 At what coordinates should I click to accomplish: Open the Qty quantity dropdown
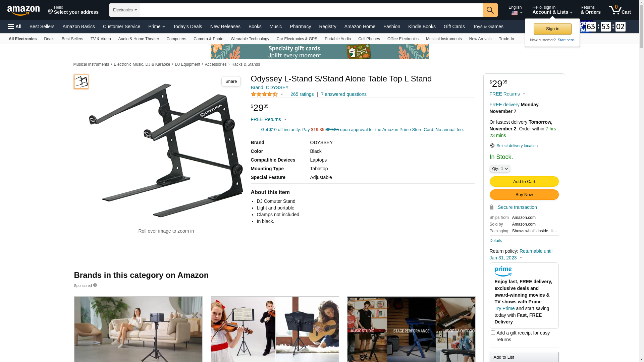(x=500, y=169)
